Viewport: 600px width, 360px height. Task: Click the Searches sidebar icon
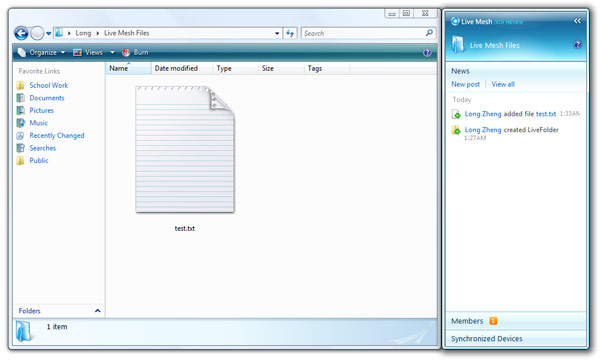[21, 148]
